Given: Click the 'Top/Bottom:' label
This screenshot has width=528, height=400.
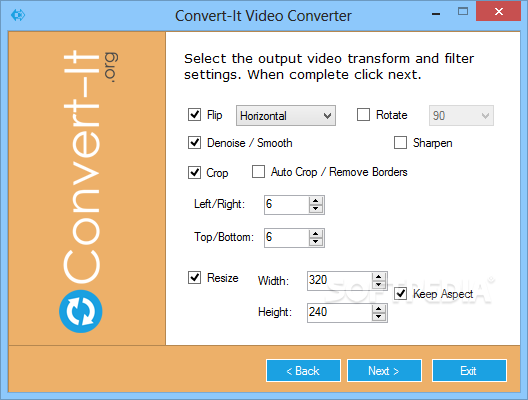Looking at the screenshot, I should [x=224, y=237].
